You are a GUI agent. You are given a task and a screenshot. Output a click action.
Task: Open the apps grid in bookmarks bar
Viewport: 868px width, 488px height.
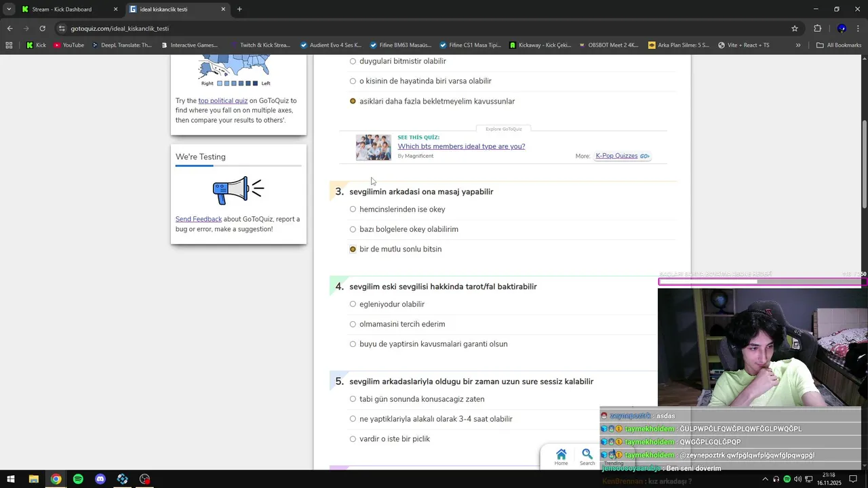point(9,45)
